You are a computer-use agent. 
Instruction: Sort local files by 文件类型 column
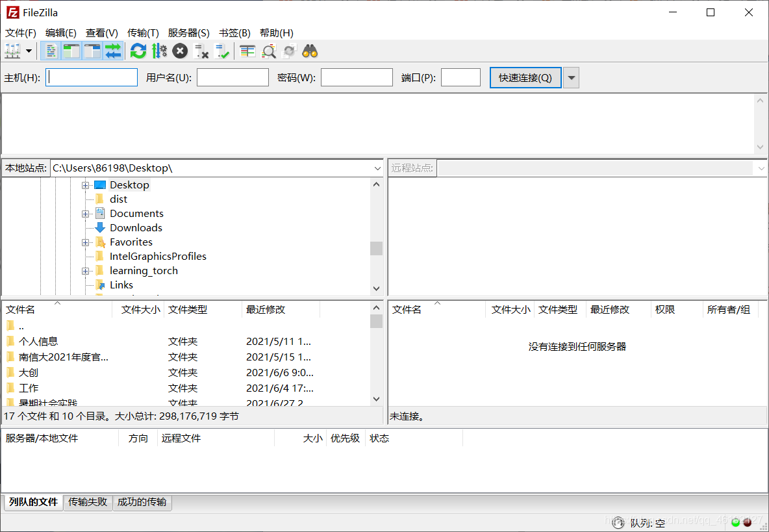[x=203, y=309]
